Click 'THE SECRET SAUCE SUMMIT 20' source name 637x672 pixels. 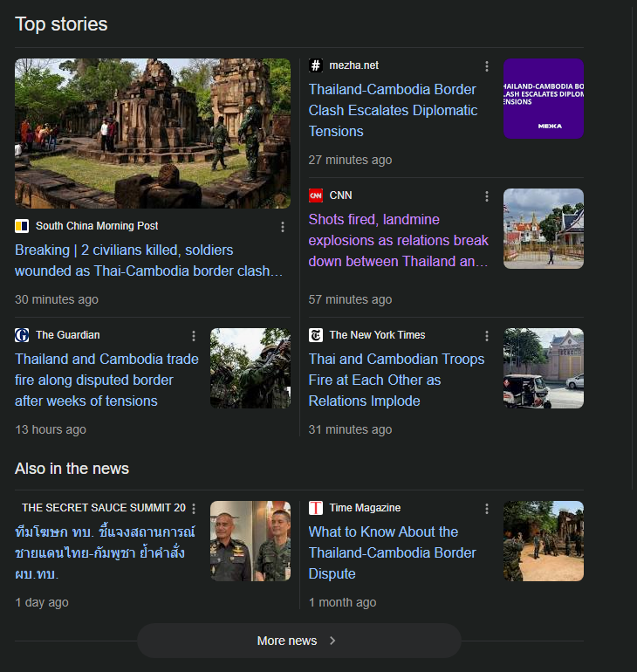104,508
